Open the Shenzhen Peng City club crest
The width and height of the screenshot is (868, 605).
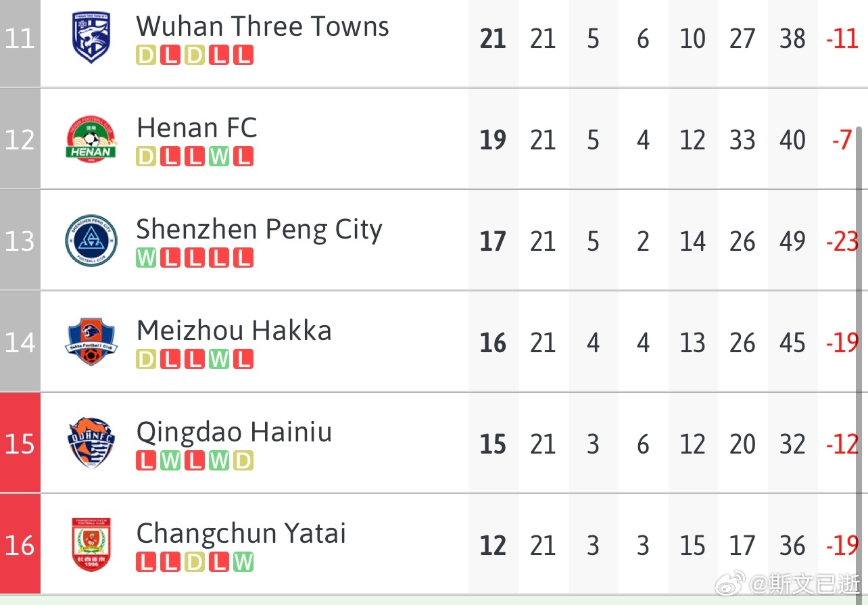tap(91, 241)
